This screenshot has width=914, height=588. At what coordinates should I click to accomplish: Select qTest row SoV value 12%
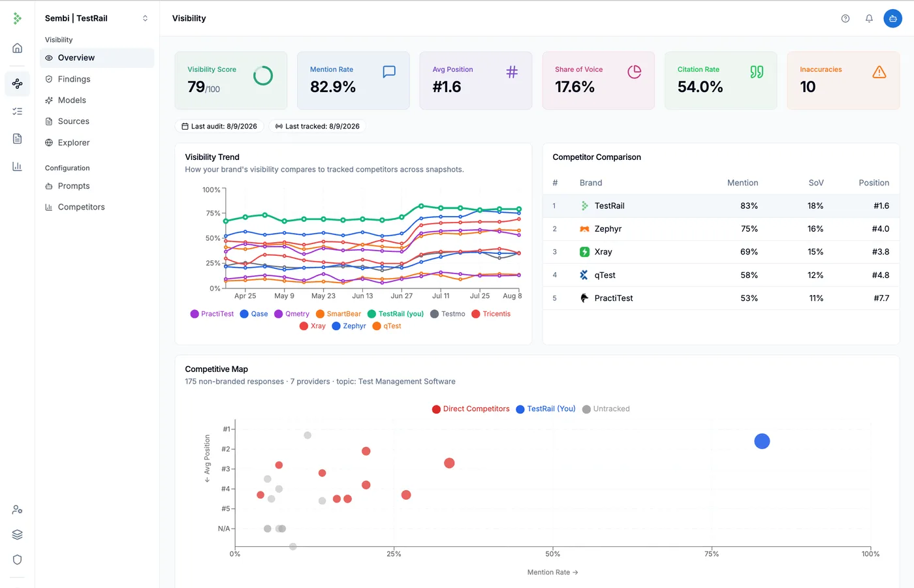tap(815, 275)
